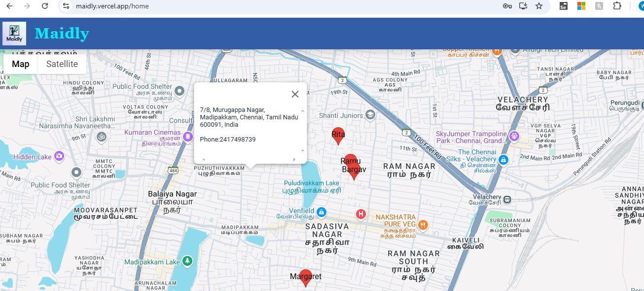644x291 pixels.
Task: Click the Maidly title text
Action: [62, 34]
